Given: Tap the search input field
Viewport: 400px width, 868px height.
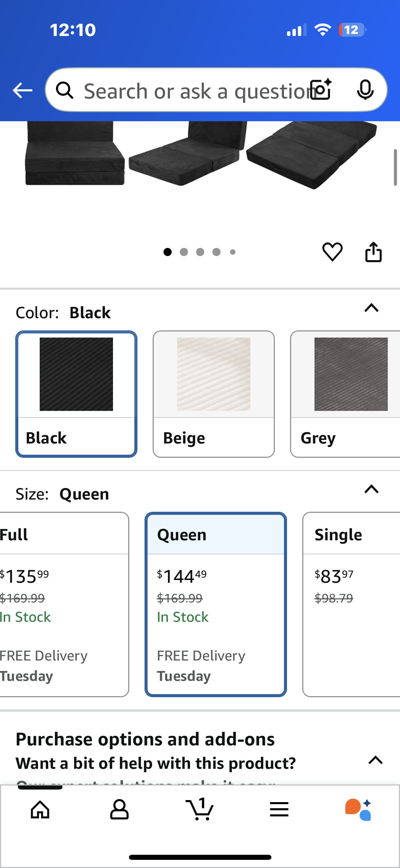Looking at the screenshot, I should (193, 90).
